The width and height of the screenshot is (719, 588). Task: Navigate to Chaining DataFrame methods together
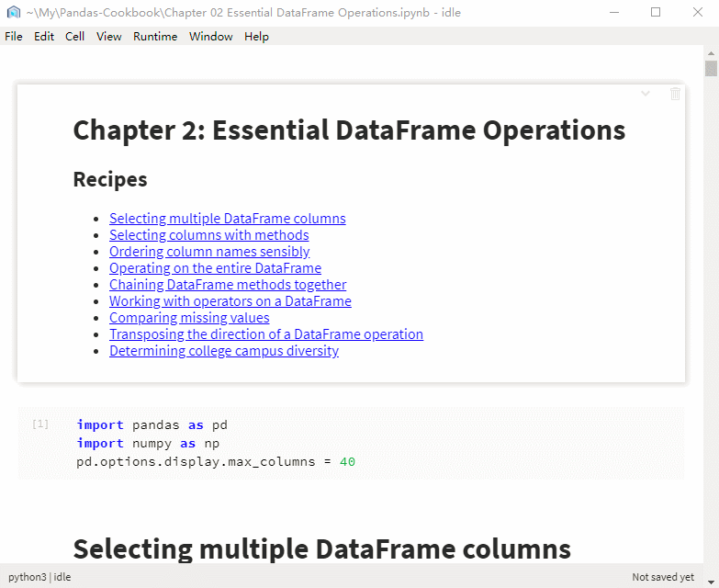click(x=228, y=285)
